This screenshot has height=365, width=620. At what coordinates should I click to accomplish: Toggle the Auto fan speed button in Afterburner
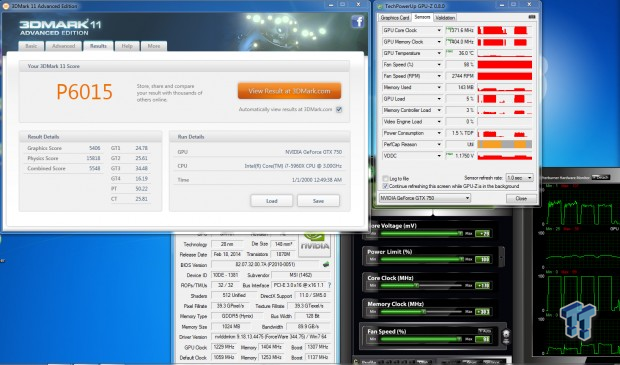484,331
